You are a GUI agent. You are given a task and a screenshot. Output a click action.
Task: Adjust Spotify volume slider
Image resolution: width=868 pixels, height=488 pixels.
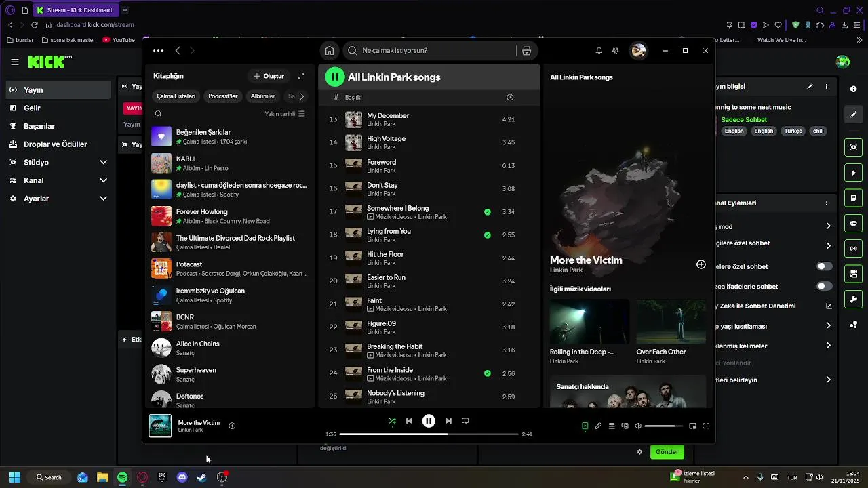click(x=663, y=426)
